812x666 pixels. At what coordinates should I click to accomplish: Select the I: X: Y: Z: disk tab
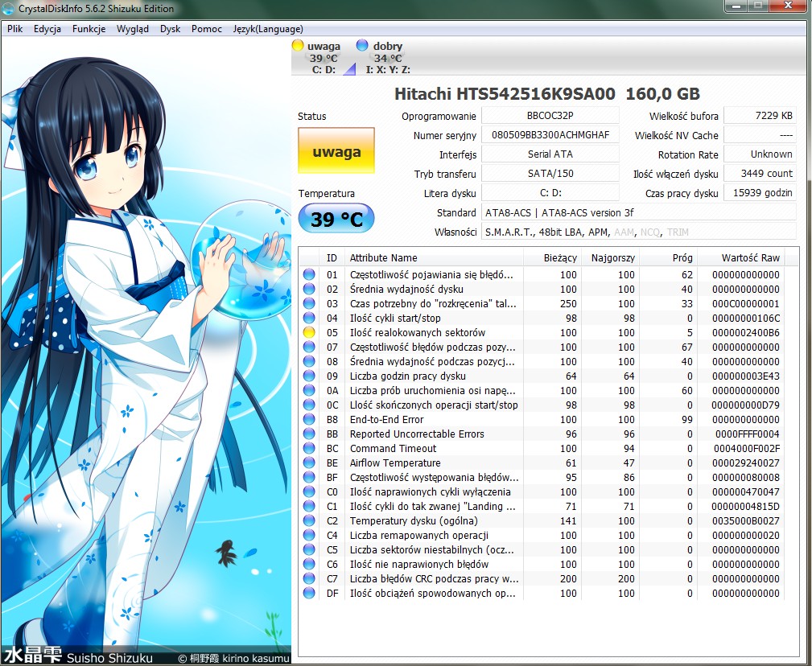[x=387, y=57]
